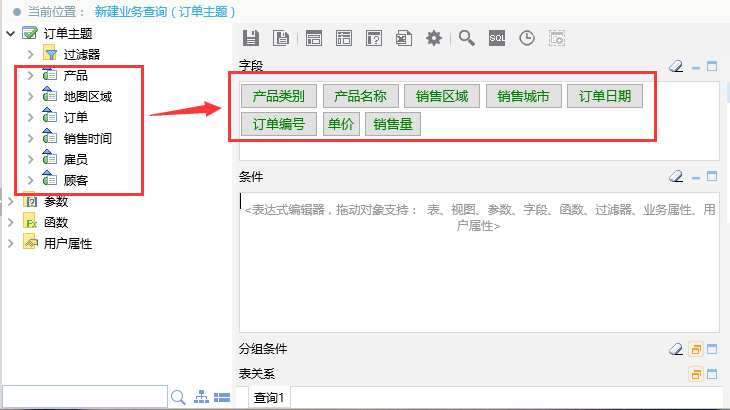
Task: Expand the 函数 node
Action: pyautogui.click(x=11, y=222)
